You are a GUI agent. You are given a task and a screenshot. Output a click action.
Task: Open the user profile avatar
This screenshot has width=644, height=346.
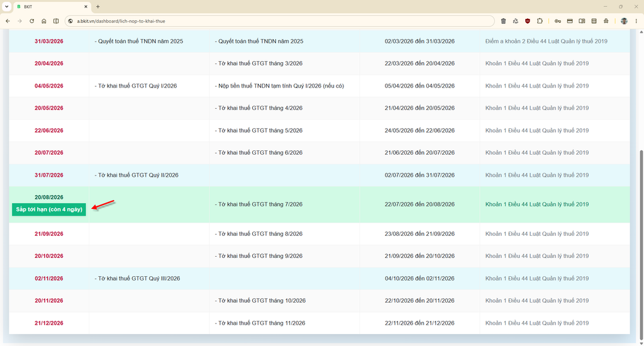[624, 21]
